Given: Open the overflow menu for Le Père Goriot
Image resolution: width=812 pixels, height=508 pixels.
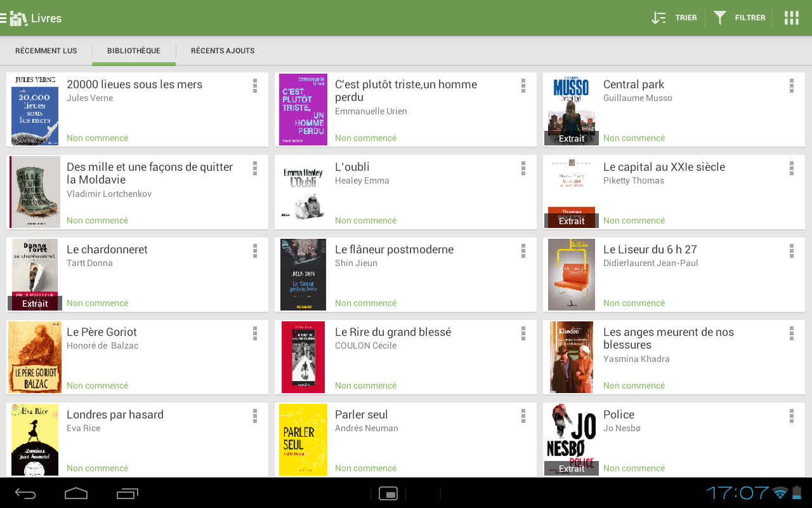Looking at the screenshot, I should click(255, 333).
